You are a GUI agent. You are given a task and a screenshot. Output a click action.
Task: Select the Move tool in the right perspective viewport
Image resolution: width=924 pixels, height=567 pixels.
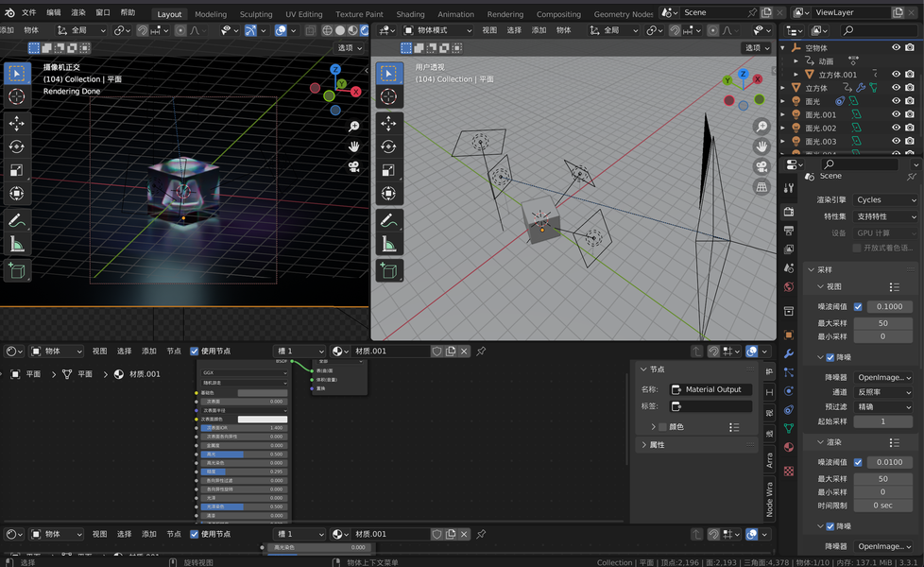click(x=389, y=123)
